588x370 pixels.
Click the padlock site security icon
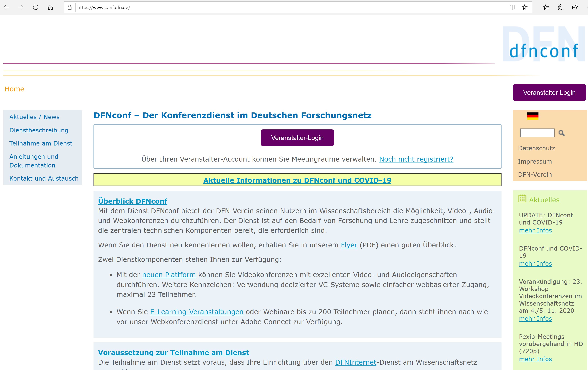click(70, 7)
